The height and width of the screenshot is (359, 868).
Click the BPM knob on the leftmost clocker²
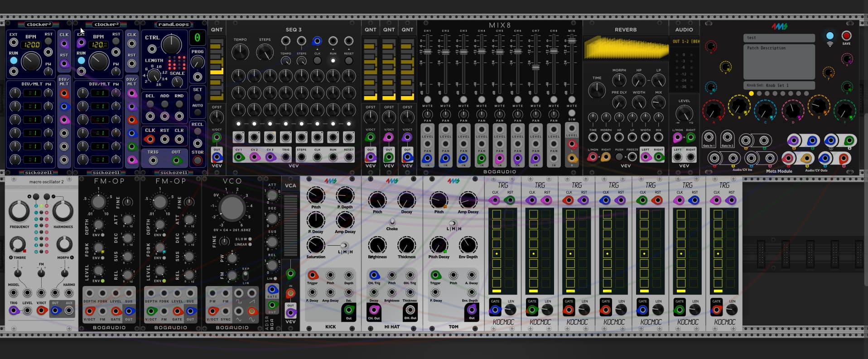(x=31, y=61)
